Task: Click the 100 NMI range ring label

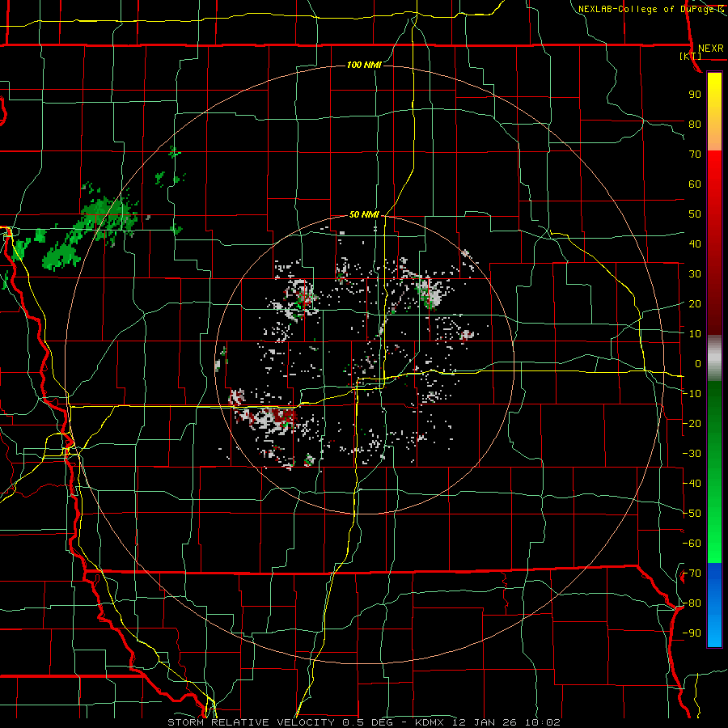Action: pos(365,65)
